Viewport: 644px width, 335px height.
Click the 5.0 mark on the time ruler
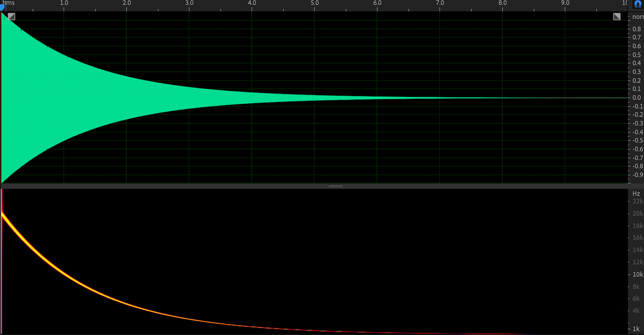click(315, 3)
